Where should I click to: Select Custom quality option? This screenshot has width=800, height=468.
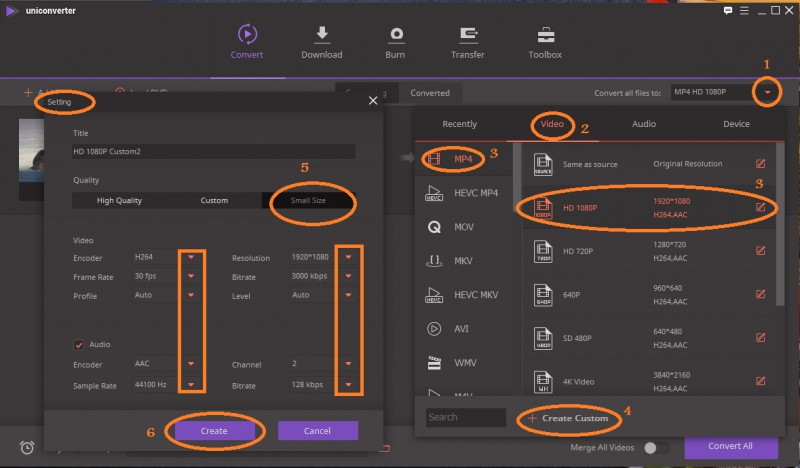click(x=214, y=200)
